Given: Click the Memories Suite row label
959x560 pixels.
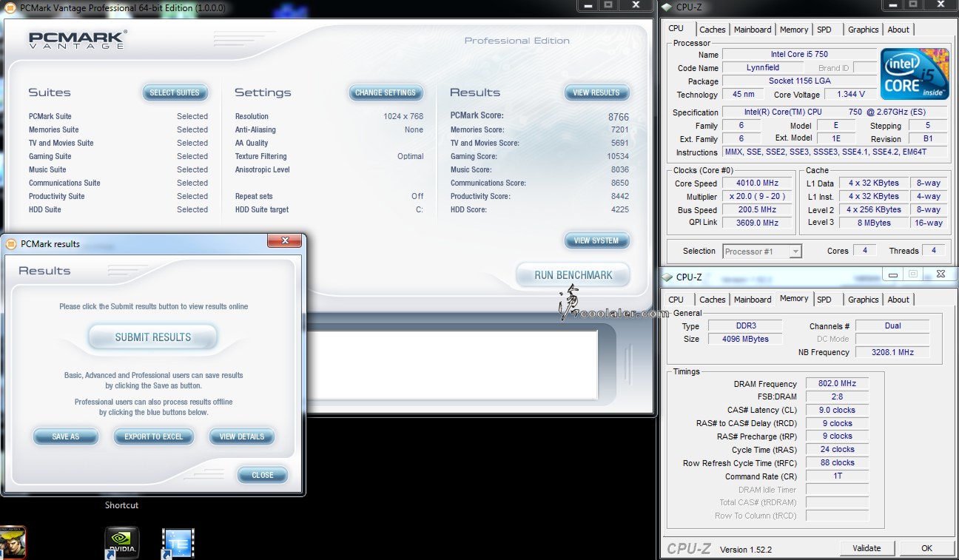Looking at the screenshot, I should click(54, 129).
